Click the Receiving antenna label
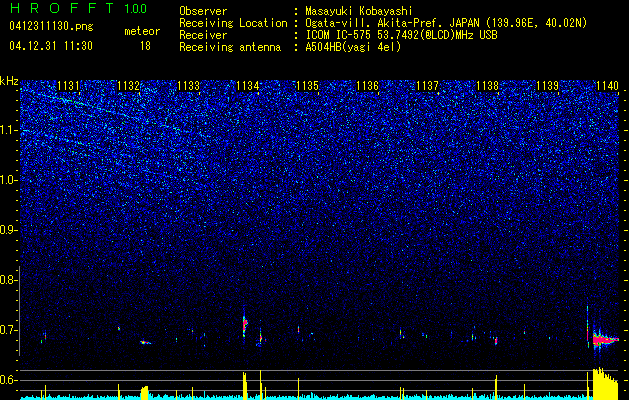Viewport: 629px width, 400px height. (230, 47)
